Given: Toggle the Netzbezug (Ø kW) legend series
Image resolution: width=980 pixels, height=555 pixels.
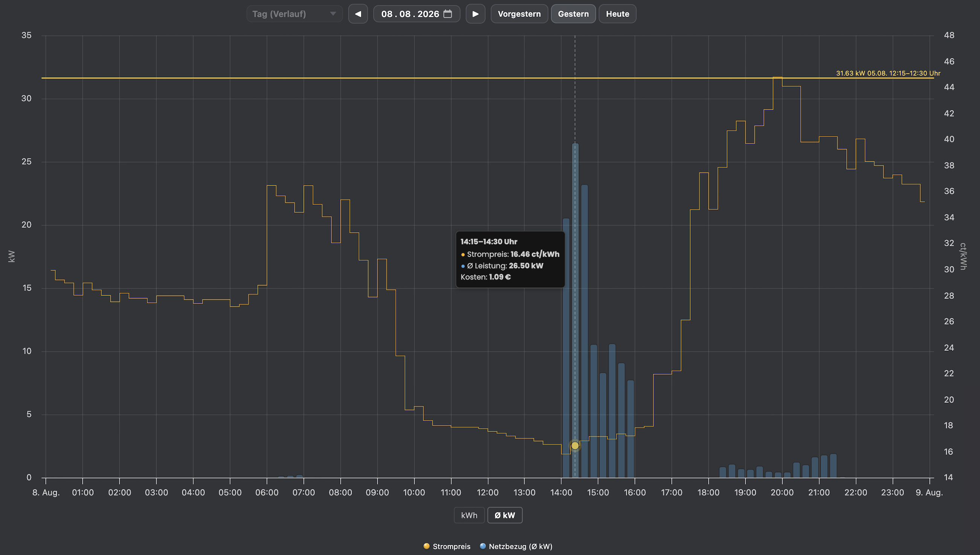Looking at the screenshot, I should pyautogui.click(x=516, y=546).
